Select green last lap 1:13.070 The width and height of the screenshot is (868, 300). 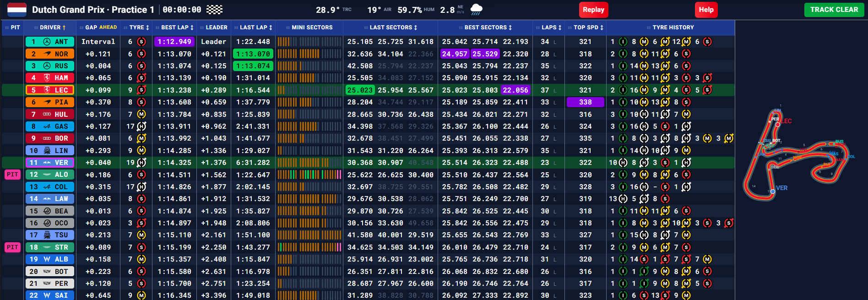[x=253, y=54]
